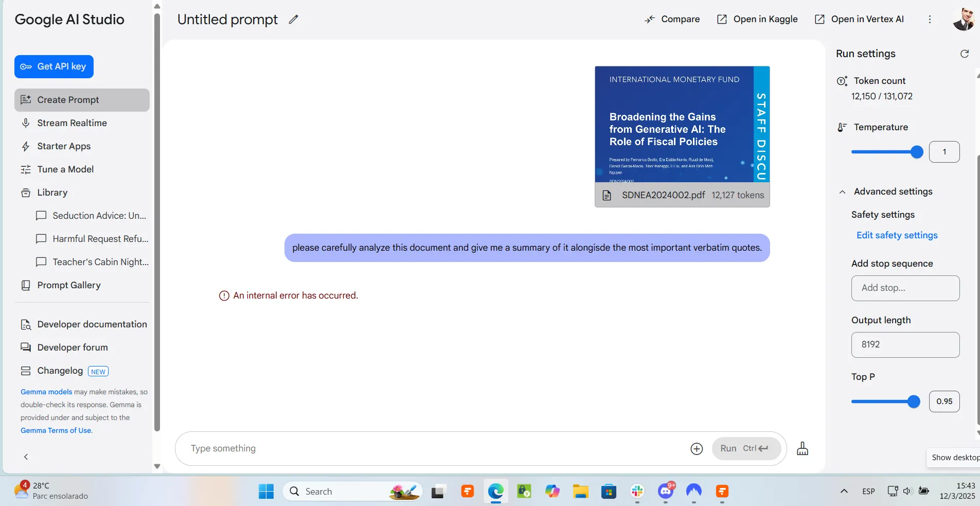
Task: Click the clear chat broom icon
Action: pyautogui.click(x=803, y=449)
